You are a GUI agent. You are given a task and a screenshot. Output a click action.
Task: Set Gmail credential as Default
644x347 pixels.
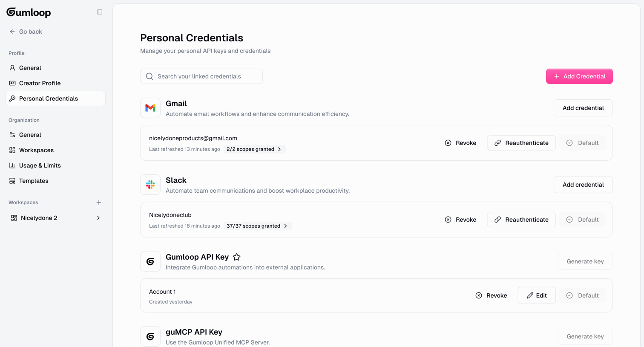point(583,143)
